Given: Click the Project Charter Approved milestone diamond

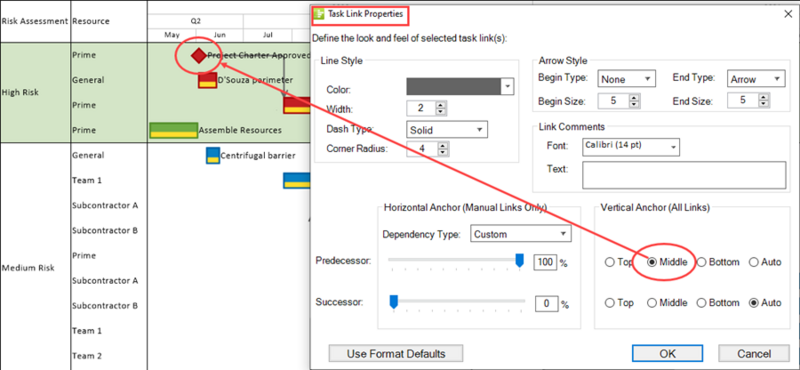Looking at the screenshot, I should (x=198, y=55).
